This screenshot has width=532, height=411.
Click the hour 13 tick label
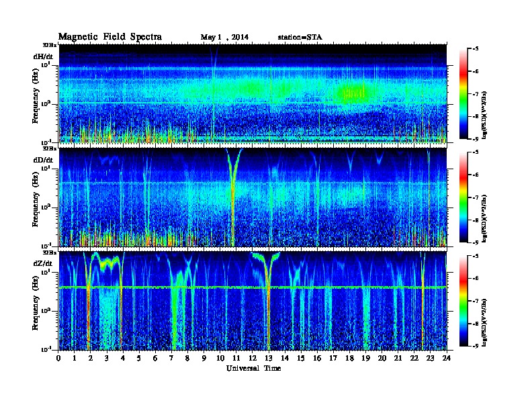[269, 358]
